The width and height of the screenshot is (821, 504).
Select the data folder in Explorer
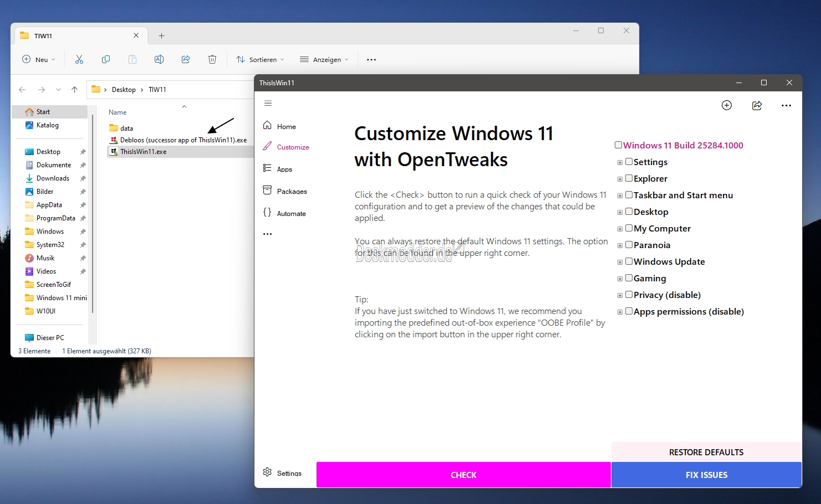pos(121,128)
